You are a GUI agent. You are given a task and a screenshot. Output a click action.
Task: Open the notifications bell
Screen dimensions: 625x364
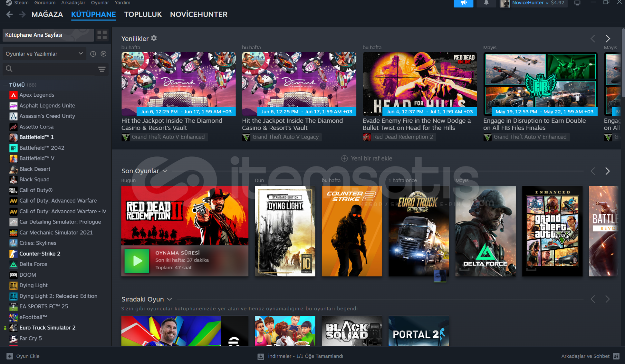coord(486,3)
